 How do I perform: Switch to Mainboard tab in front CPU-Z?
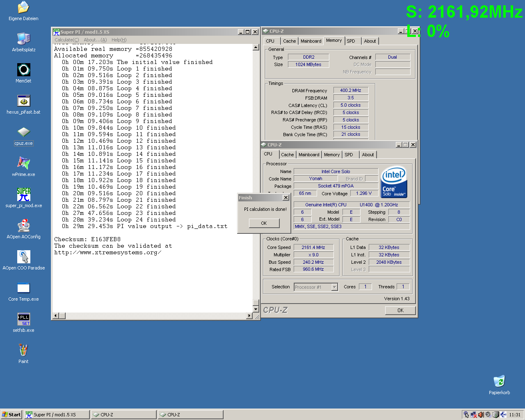(309, 155)
